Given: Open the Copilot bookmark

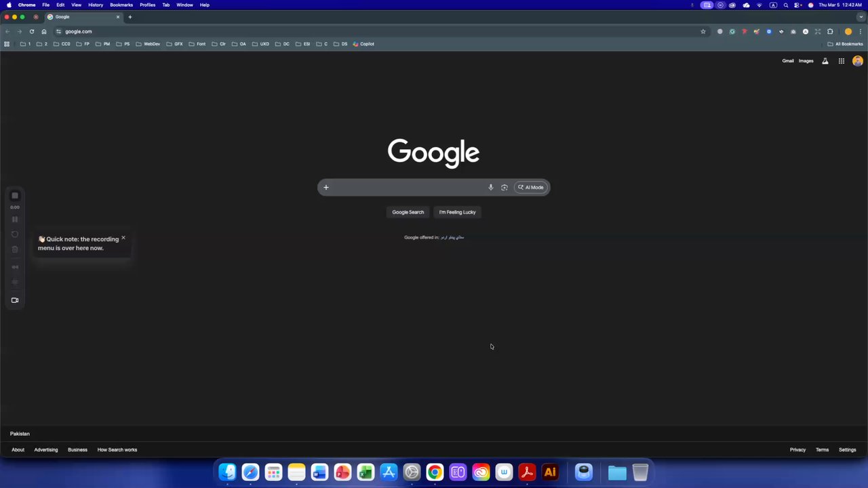Looking at the screenshot, I should (363, 44).
